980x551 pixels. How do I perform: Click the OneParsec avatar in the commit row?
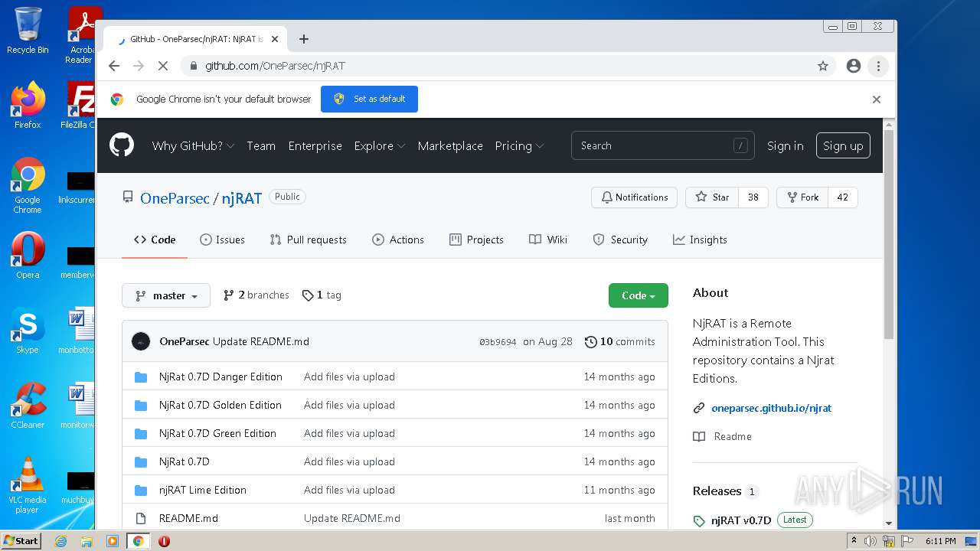(141, 341)
